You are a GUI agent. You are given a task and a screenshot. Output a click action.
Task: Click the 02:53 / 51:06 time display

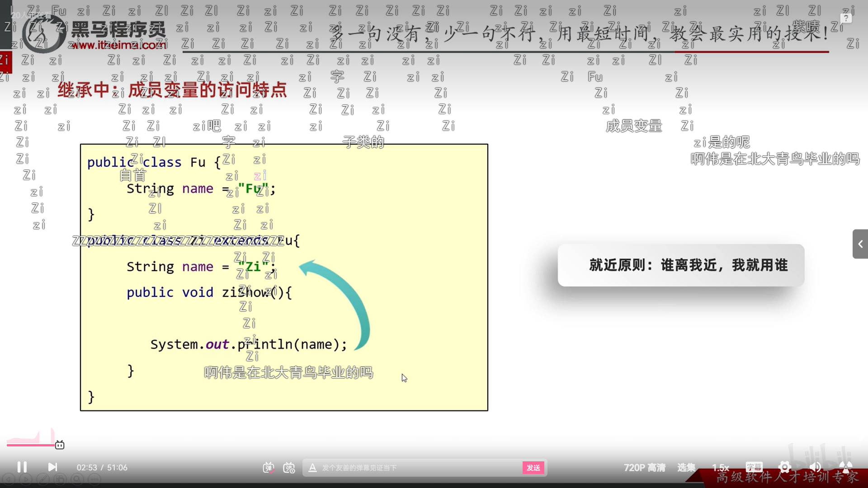click(102, 468)
